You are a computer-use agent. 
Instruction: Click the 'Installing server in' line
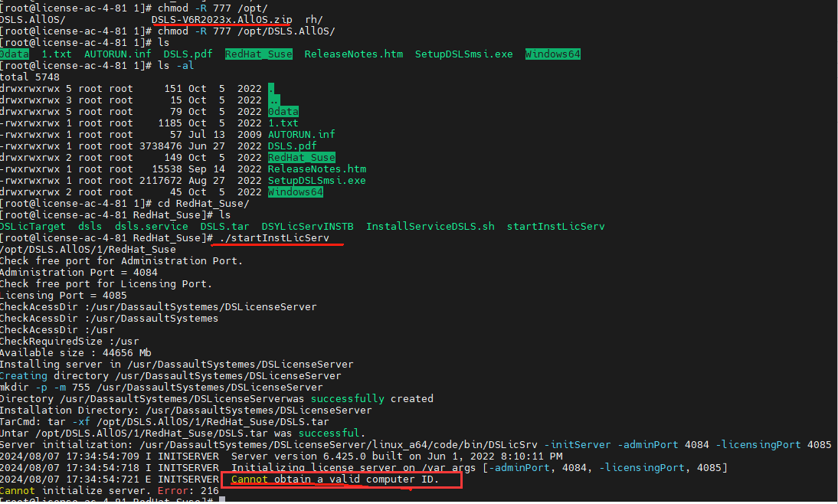point(176,364)
